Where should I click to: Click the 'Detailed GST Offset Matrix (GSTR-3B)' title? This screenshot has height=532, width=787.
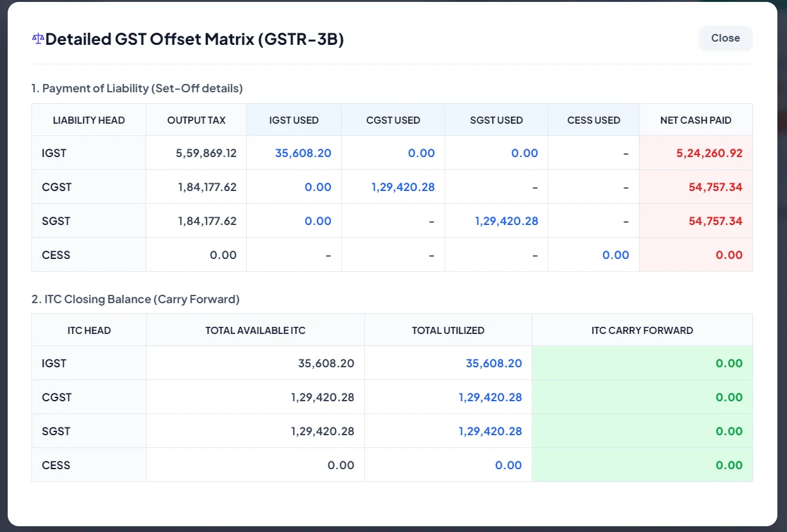pyautogui.click(x=194, y=39)
